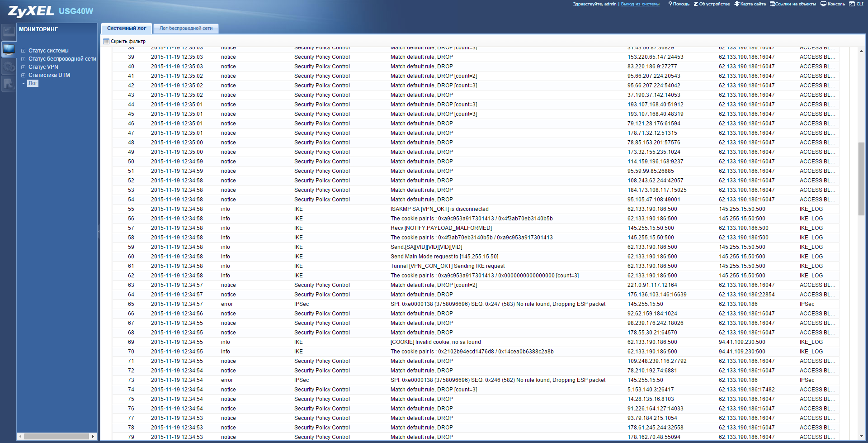Select Лог item in monitoring tree
Viewport: 868px width, 443px height.
click(33, 84)
